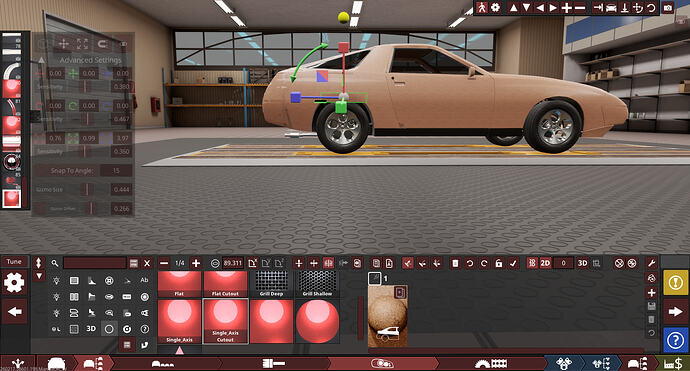690x371 pixels.
Task: Increase thumbnail size with plus button
Action: [196, 263]
